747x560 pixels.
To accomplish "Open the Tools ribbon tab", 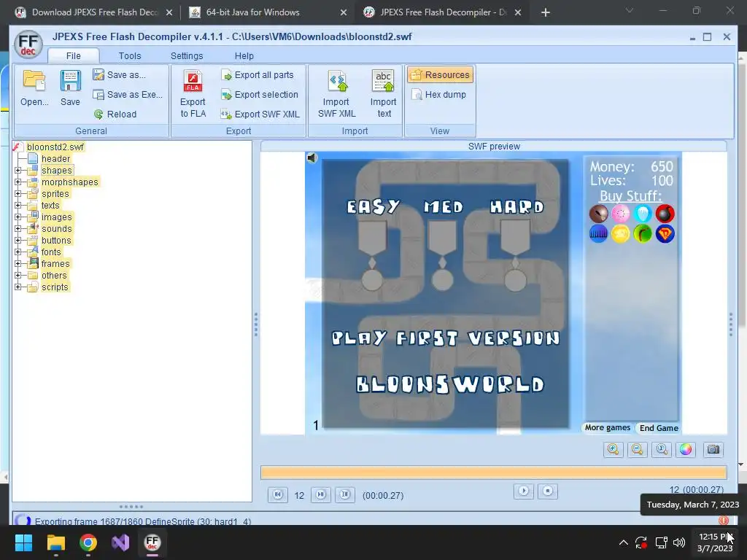I will (130, 55).
